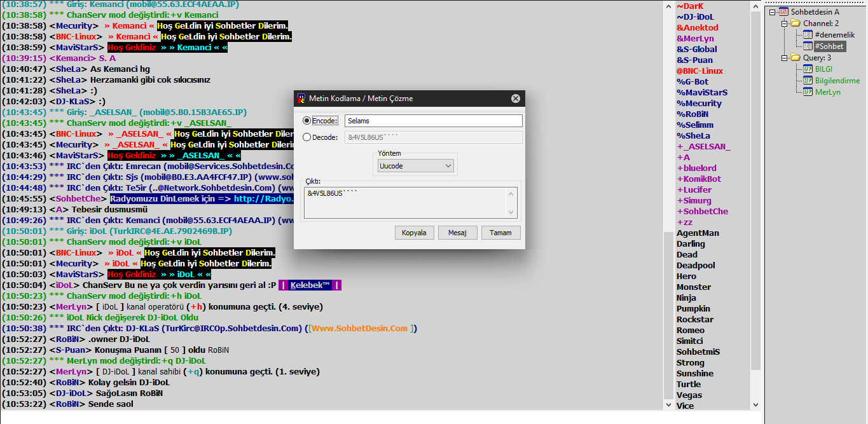Select ~DarK in the nick list

coord(690,6)
